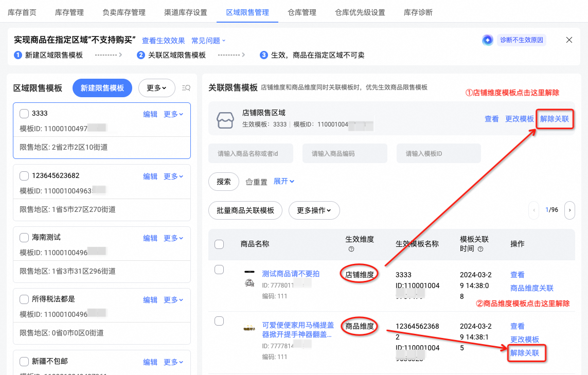Click 诊断不生效原因 button
The width and height of the screenshot is (588, 375).
[521, 40]
